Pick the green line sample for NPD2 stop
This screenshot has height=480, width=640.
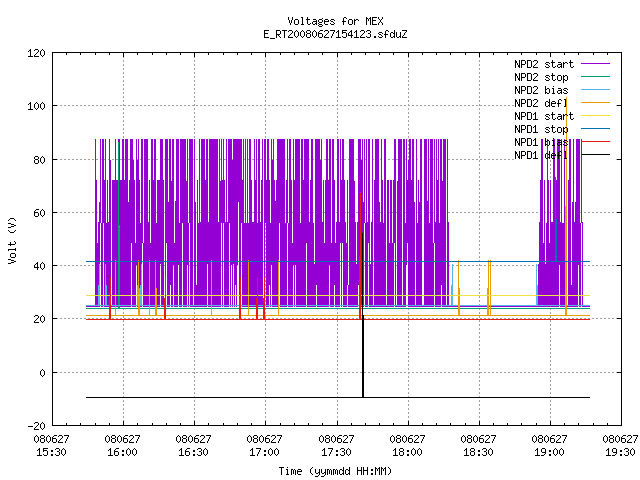(595, 76)
